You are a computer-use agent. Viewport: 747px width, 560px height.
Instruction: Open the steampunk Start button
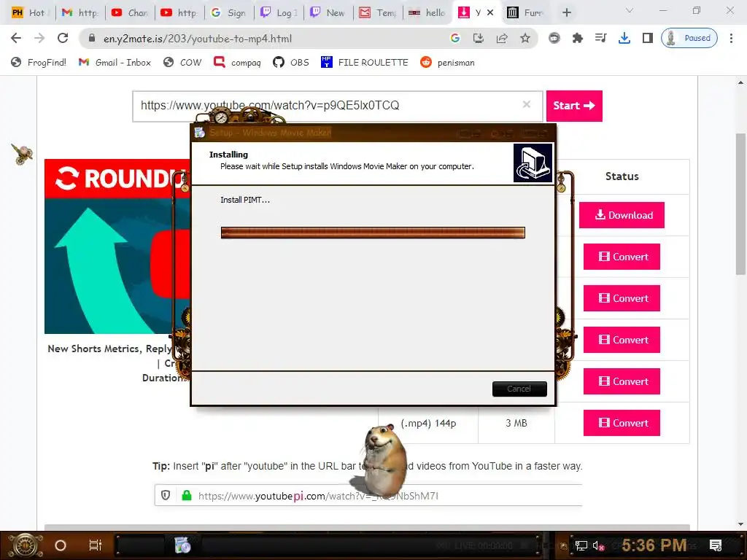[26, 545]
